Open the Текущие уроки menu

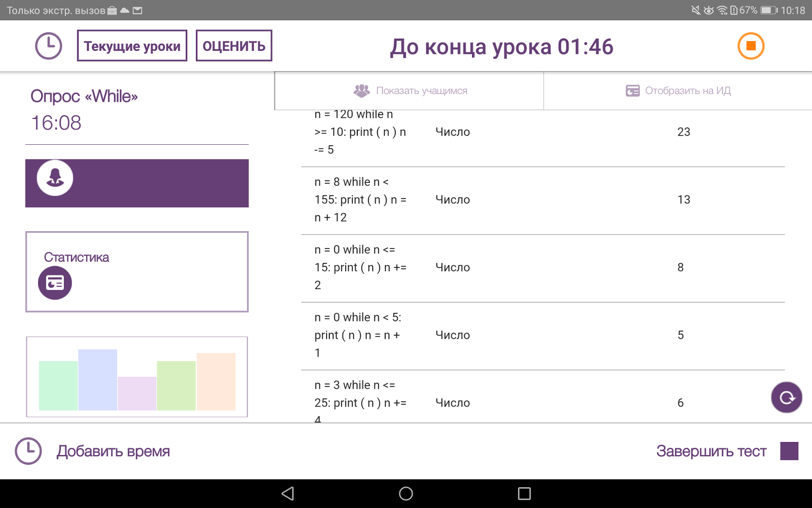[x=132, y=46]
